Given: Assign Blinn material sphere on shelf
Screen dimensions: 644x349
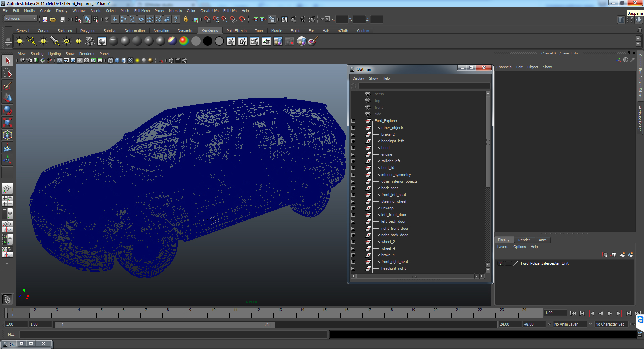Looking at the screenshot, I should (x=125, y=41).
